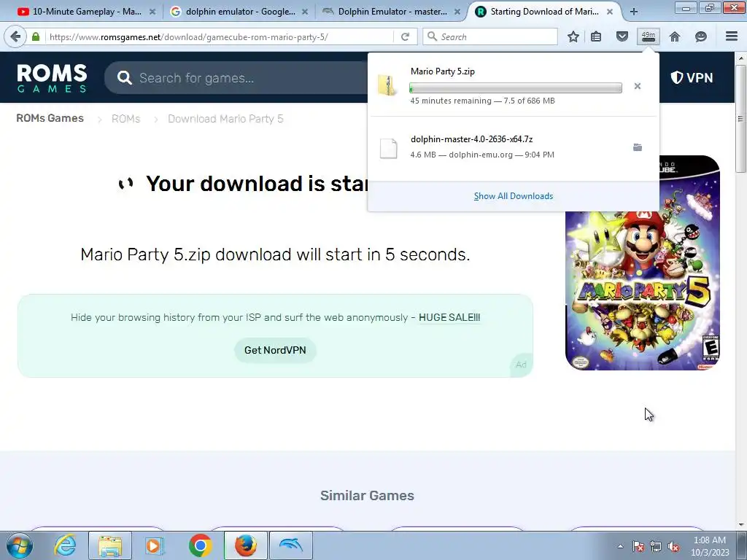
Task: Open the bookmarks list icon
Action: tap(596, 36)
